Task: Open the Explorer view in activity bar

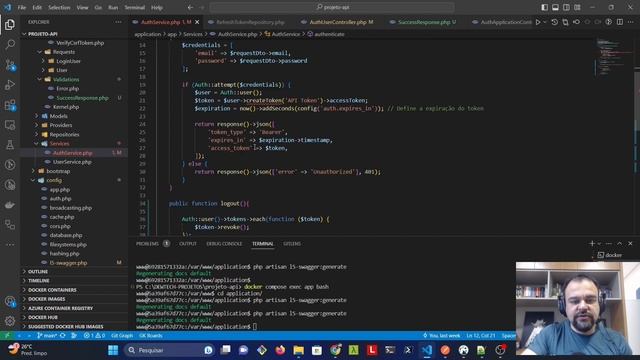Action: [10, 24]
